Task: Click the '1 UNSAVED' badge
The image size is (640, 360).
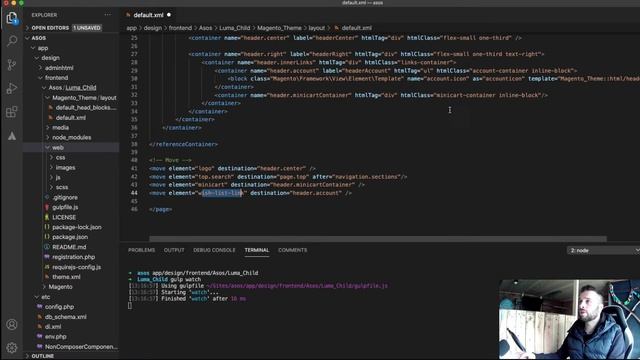Action: point(87,28)
